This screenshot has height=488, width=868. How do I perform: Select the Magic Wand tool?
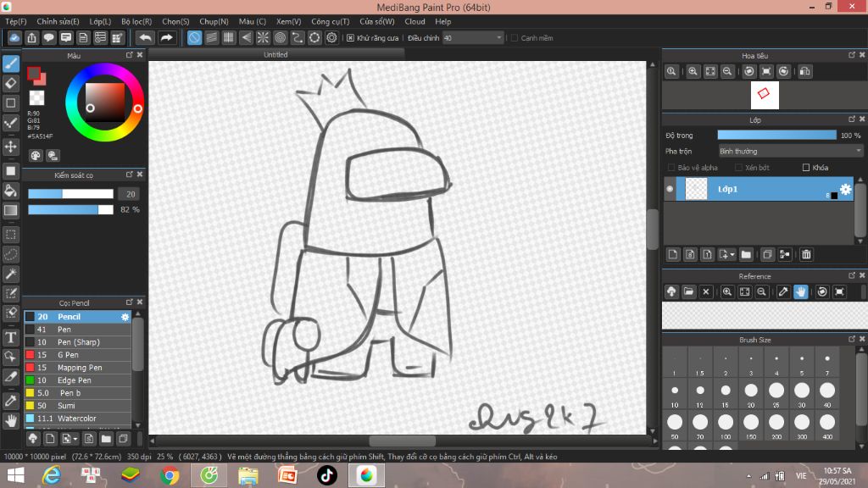click(10, 274)
